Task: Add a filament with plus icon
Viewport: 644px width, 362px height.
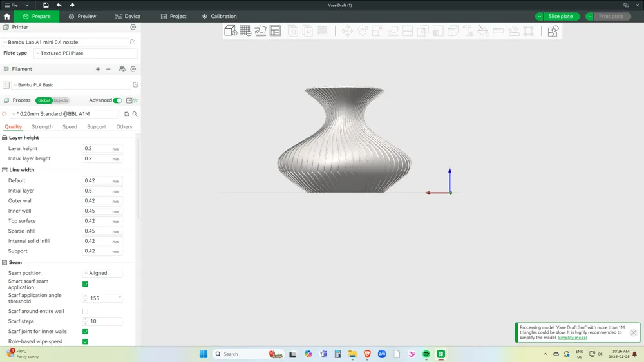Action: click(x=98, y=69)
